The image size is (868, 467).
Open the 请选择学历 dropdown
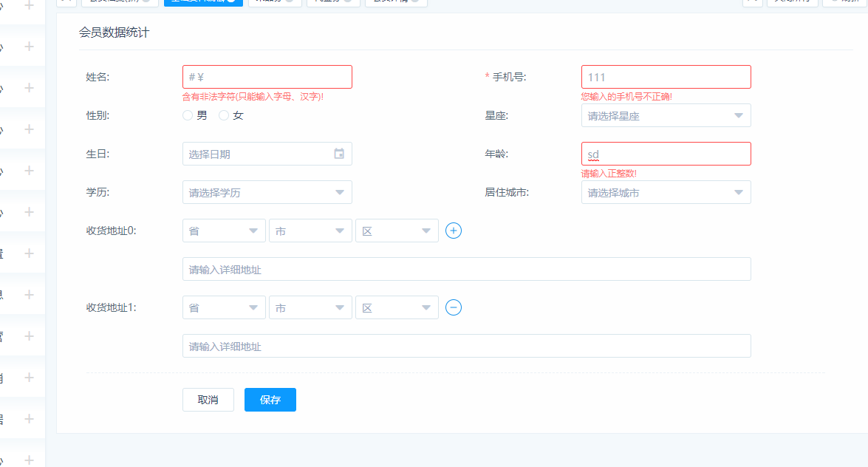point(267,192)
